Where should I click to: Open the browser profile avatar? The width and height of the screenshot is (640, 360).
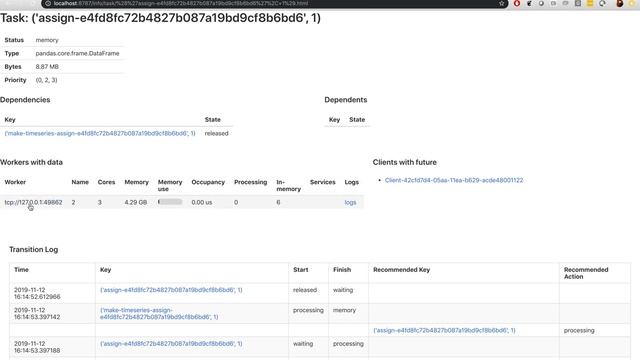(x=620, y=4)
